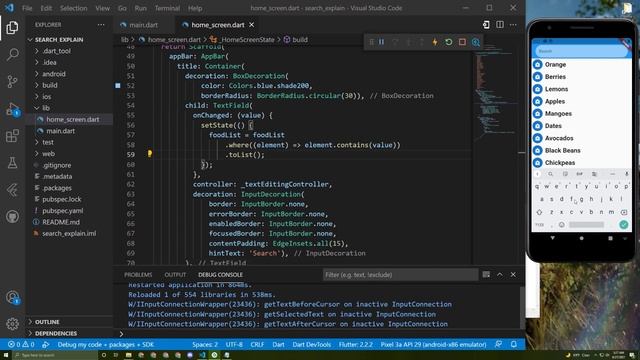Open the Source Control view
Screen dimensions: 640x360
click(12, 81)
